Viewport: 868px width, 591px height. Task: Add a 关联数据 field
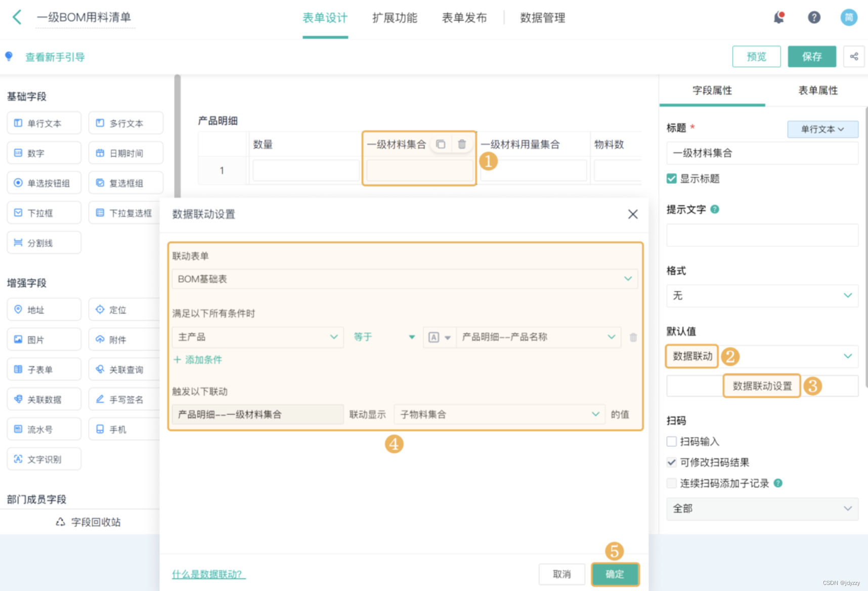[x=44, y=399]
